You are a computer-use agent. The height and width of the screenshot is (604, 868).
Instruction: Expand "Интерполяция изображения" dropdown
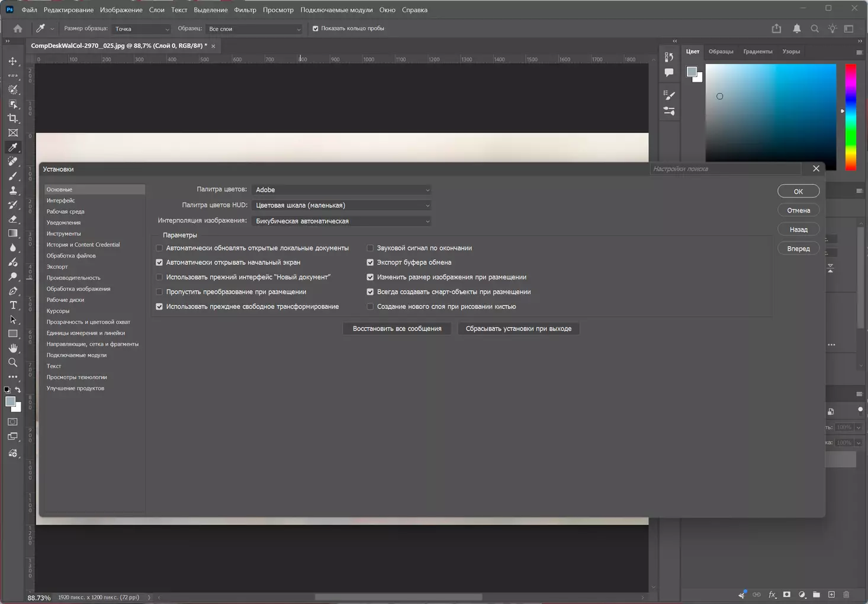342,221
